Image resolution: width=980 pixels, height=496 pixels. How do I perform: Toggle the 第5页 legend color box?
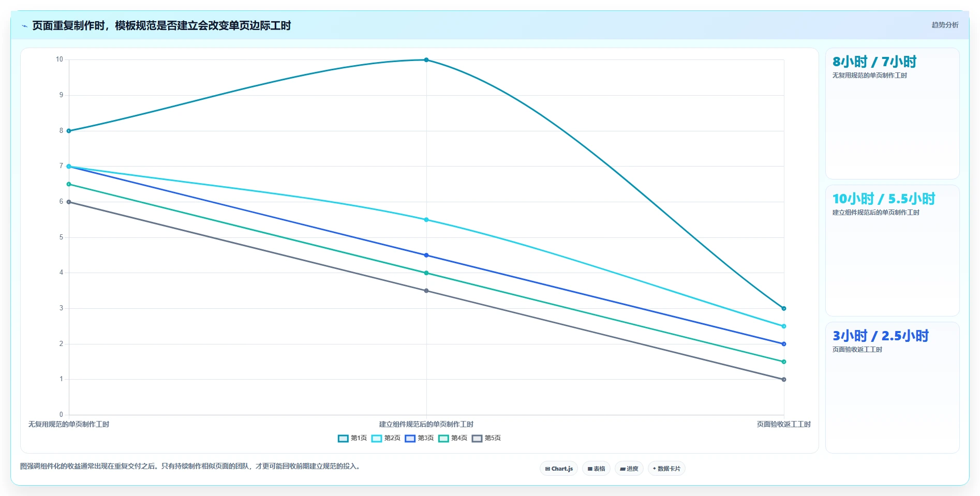(x=477, y=439)
